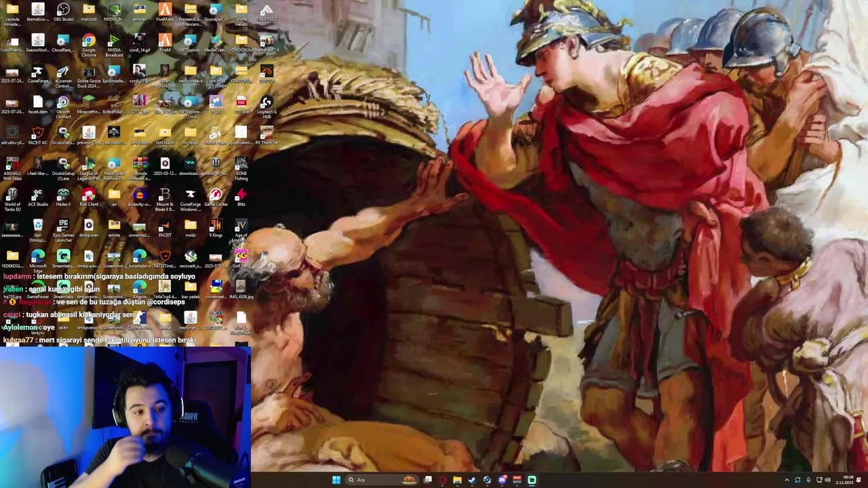868x488 pixels.
Task: Select the FiveM.exe desktop icon
Action: (x=165, y=12)
